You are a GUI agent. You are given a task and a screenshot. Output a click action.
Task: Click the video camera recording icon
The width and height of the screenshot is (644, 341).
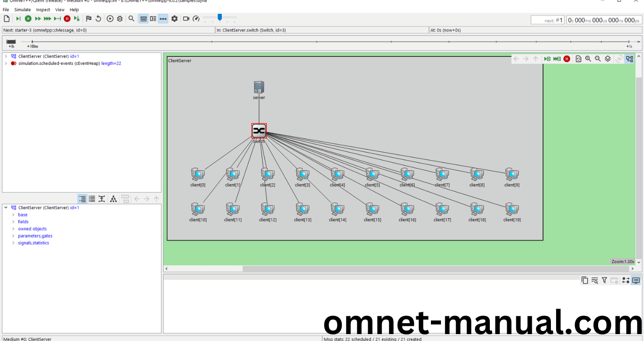pos(186,19)
